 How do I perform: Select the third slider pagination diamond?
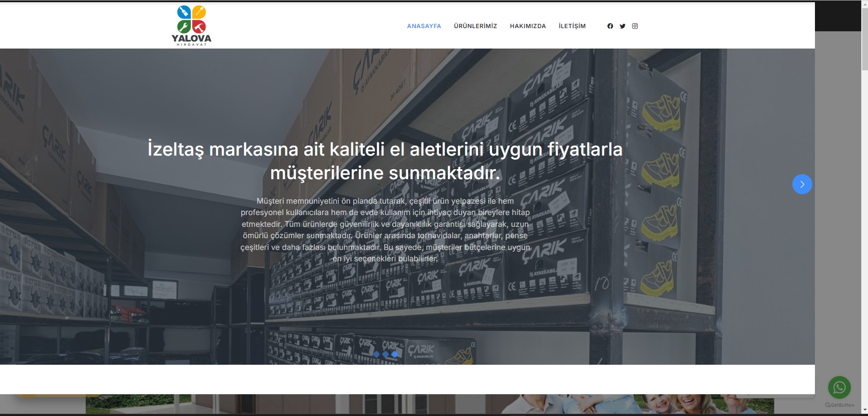(x=395, y=354)
